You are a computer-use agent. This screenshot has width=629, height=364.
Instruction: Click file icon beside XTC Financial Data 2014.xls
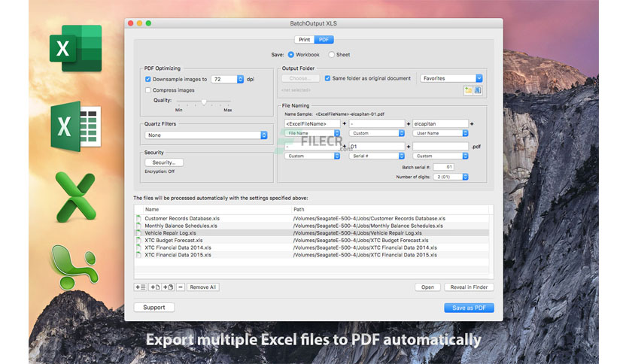pos(138,247)
